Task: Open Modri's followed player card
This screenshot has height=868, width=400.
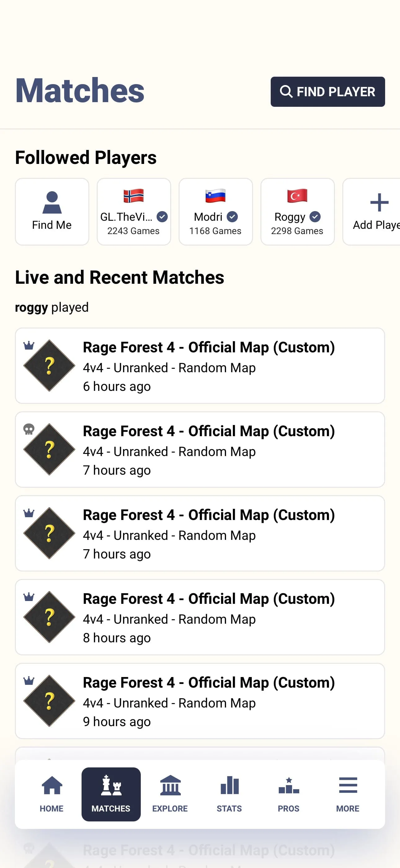Action: tap(215, 211)
